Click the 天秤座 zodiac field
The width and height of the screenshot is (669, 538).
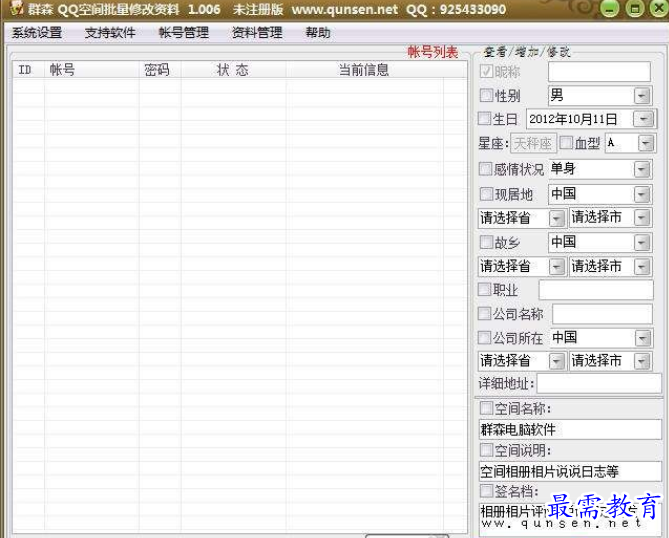click(533, 143)
